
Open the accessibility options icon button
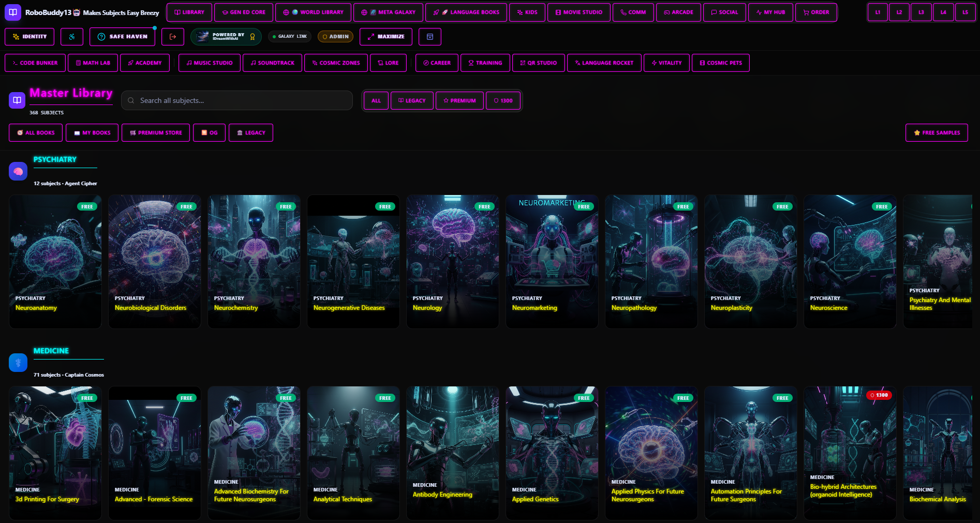point(72,37)
